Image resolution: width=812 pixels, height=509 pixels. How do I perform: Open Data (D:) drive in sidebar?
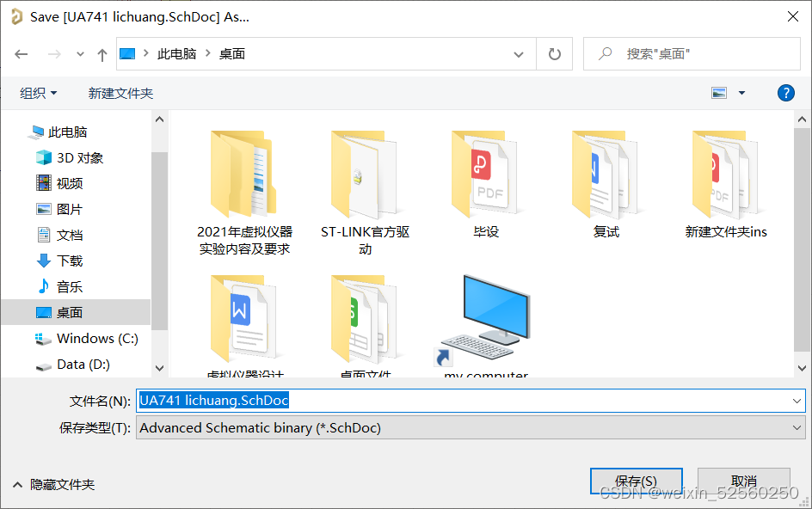72,365
